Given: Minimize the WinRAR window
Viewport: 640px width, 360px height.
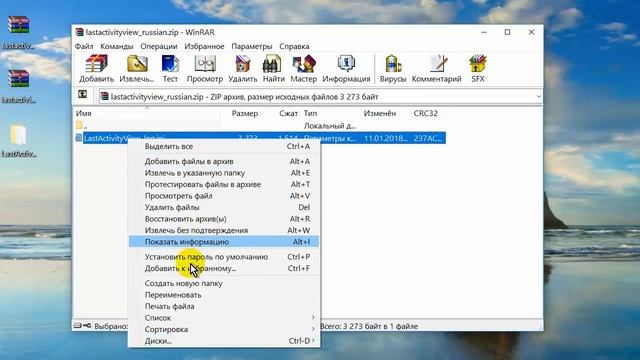Looking at the screenshot, I should (x=484, y=32).
